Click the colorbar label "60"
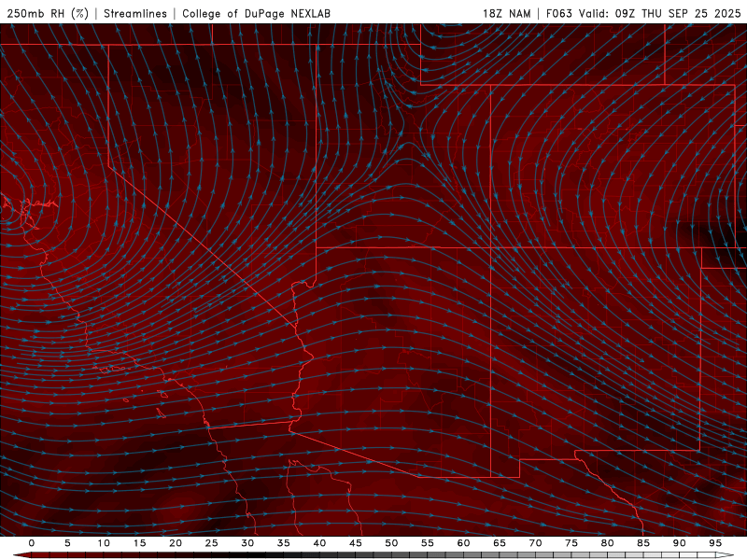This screenshot has height=560, width=747. tap(463, 543)
